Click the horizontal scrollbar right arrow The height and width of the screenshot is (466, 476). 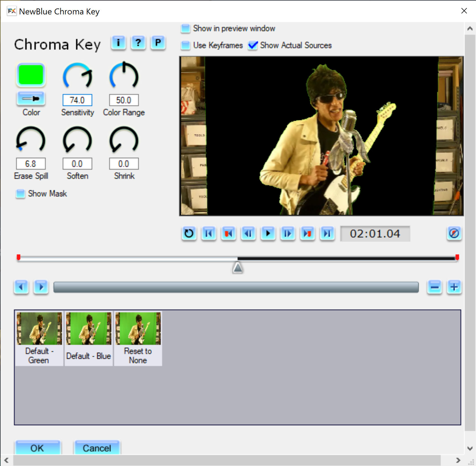(x=458, y=460)
